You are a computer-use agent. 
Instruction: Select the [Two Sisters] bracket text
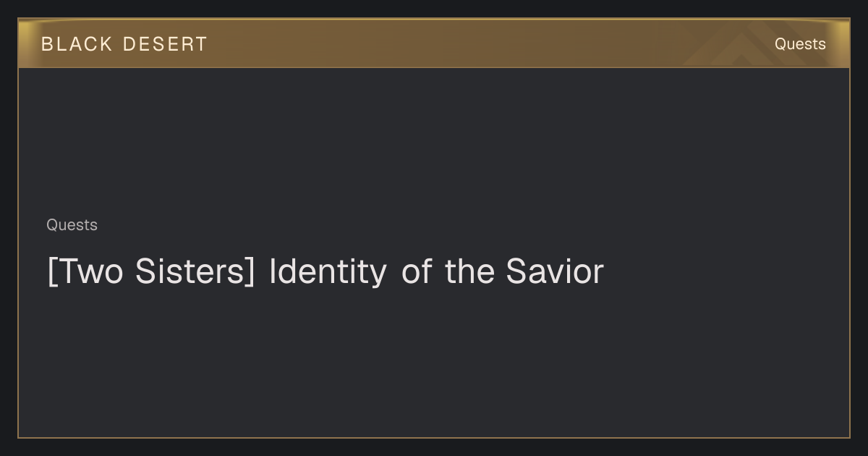click(150, 272)
